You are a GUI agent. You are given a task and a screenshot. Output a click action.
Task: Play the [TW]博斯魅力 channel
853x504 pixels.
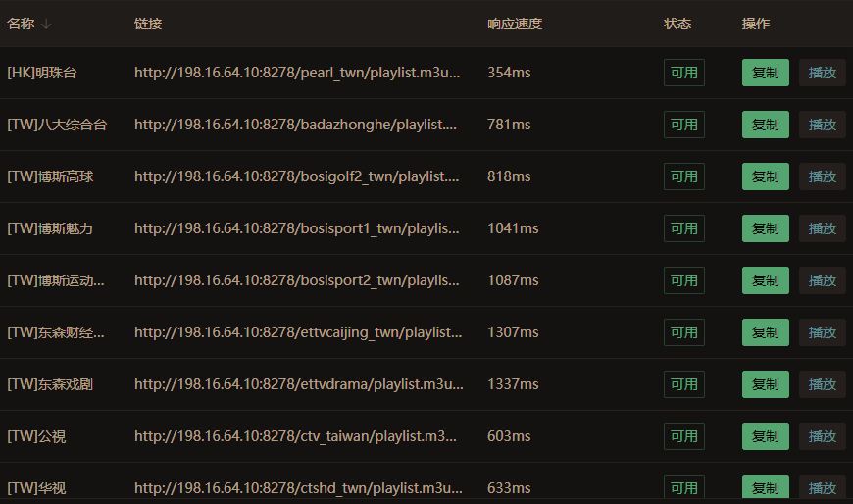(822, 228)
